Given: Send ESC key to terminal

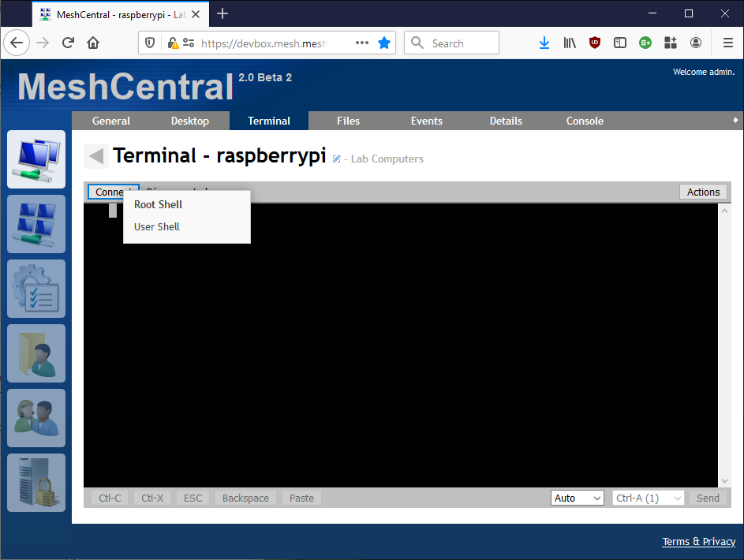Looking at the screenshot, I should click(193, 498).
